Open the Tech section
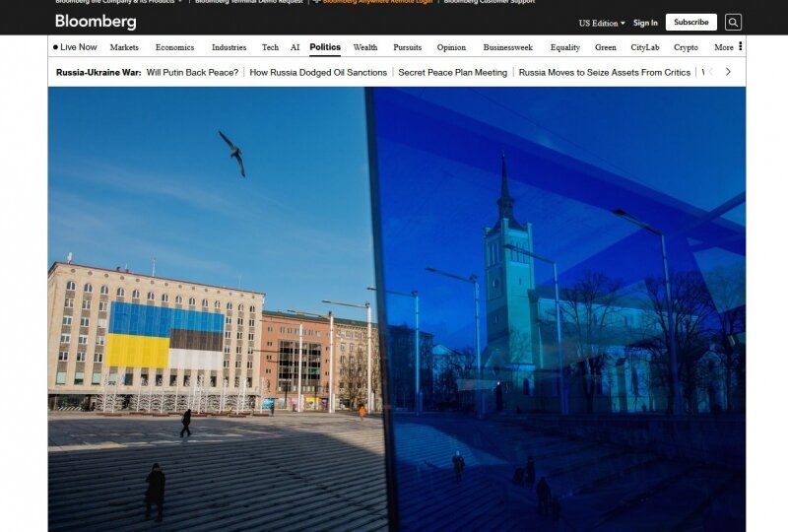Image resolution: width=788 pixels, height=532 pixels. tap(270, 47)
